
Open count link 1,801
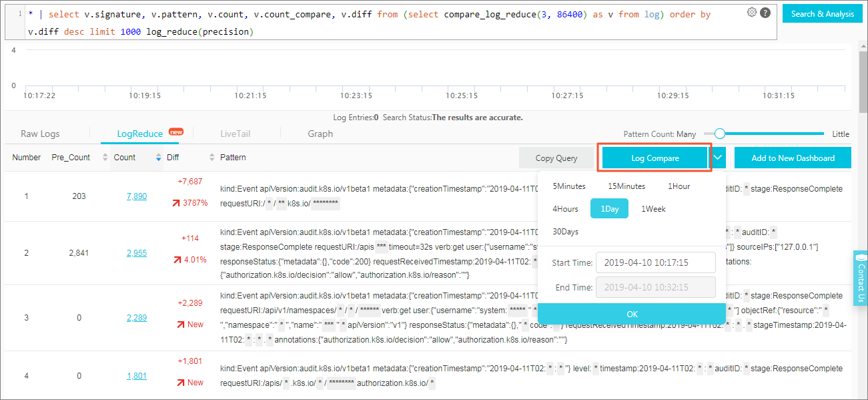tap(137, 376)
